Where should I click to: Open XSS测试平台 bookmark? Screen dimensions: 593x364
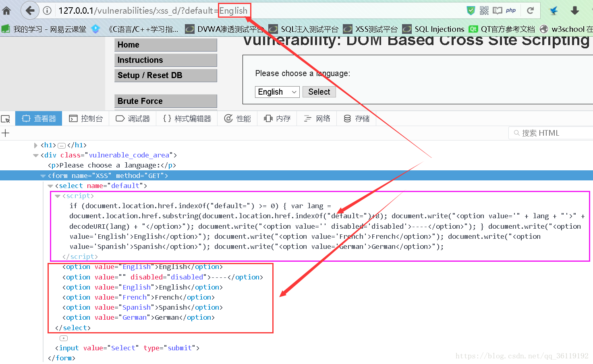click(x=371, y=29)
